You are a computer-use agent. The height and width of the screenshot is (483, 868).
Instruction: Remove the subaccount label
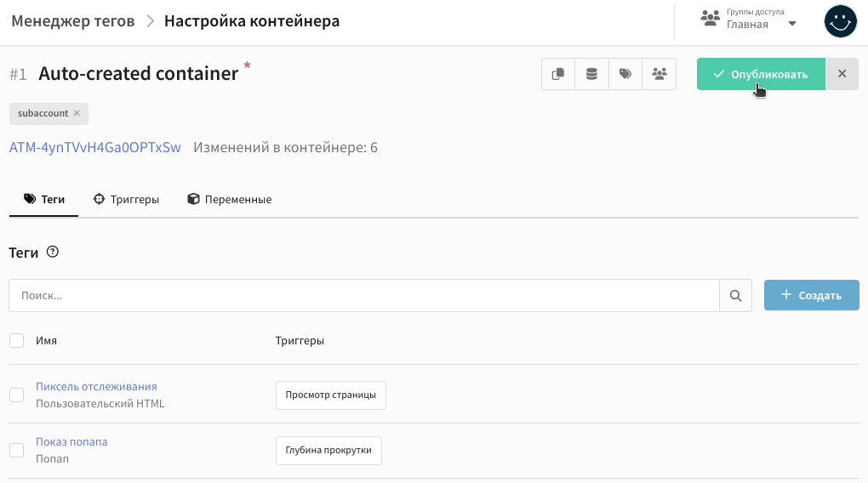tap(77, 113)
